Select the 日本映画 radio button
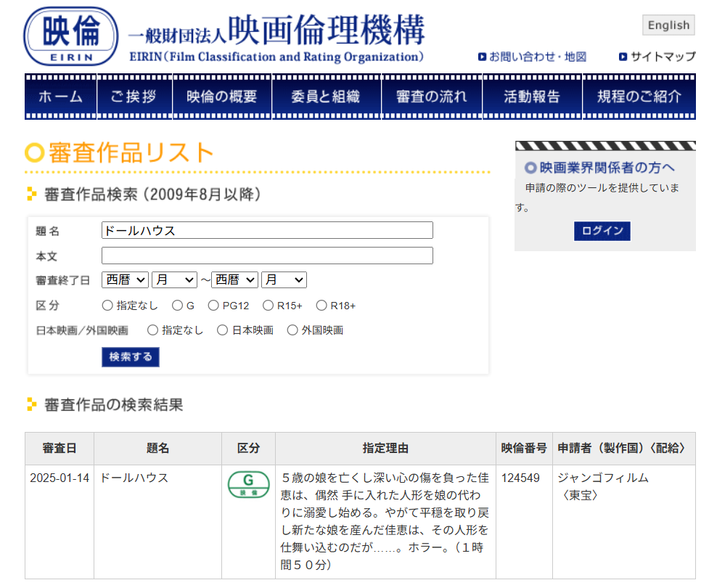Viewport: 709px width, 588px height. (223, 330)
